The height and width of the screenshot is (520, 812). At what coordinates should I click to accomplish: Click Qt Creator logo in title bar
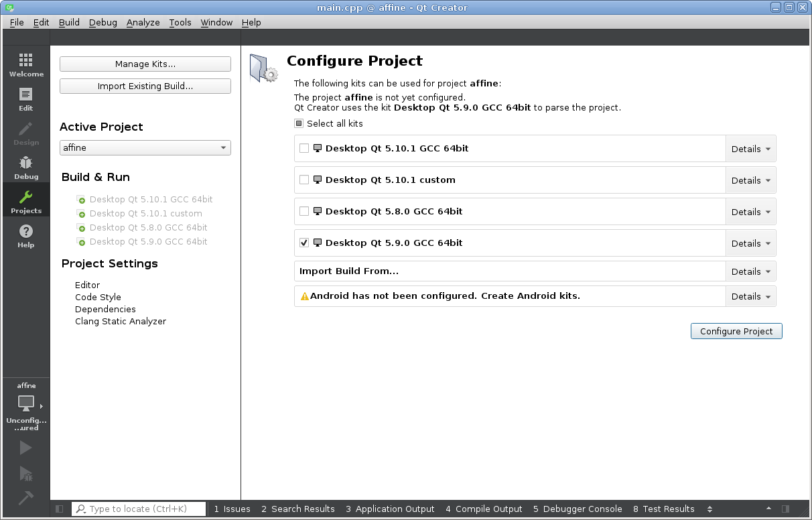[x=9, y=7]
